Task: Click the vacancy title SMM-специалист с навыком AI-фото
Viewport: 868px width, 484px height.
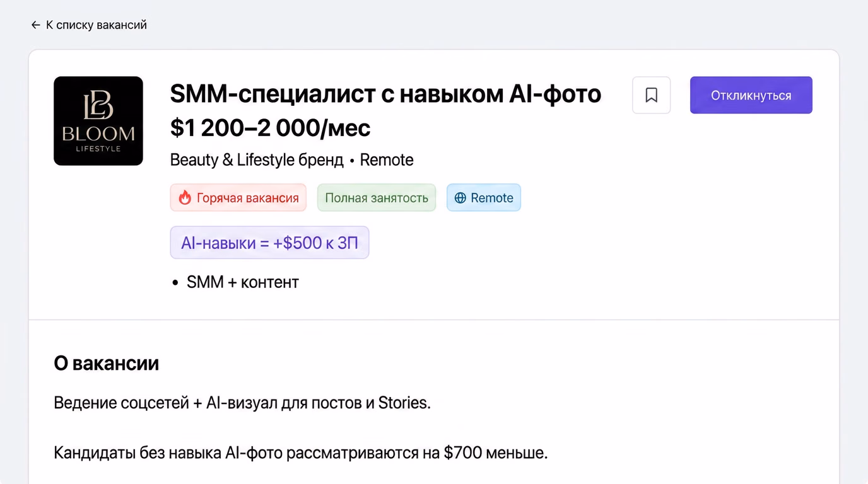Action: [x=385, y=94]
